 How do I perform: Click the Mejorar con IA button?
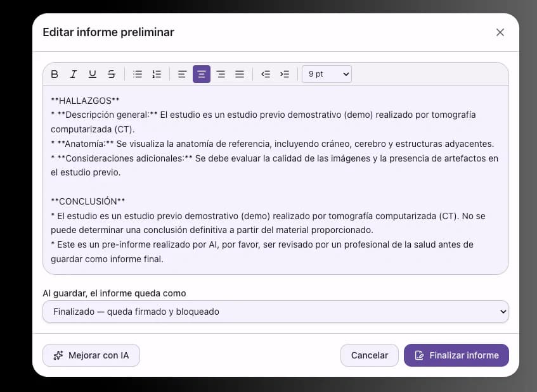coord(91,355)
